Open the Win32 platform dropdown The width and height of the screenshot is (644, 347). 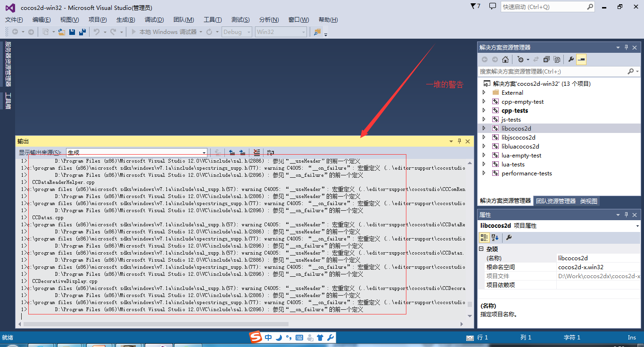(x=281, y=32)
